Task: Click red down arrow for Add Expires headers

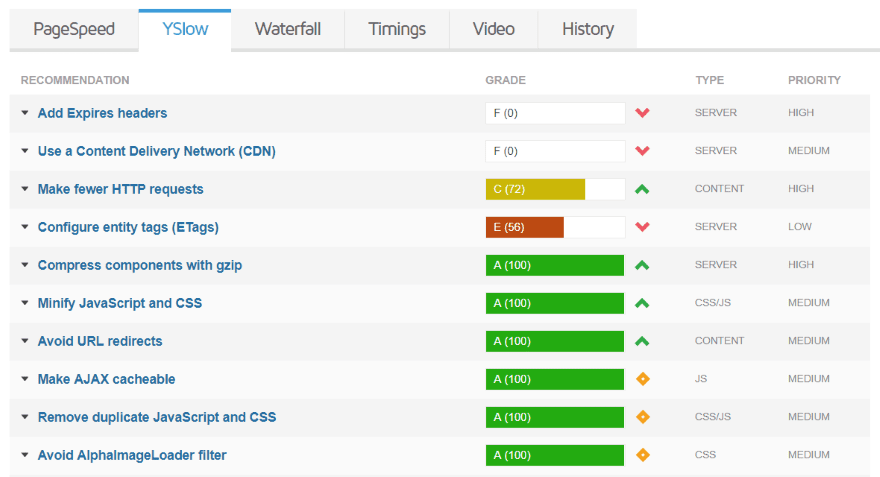Action: [x=643, y=113]
